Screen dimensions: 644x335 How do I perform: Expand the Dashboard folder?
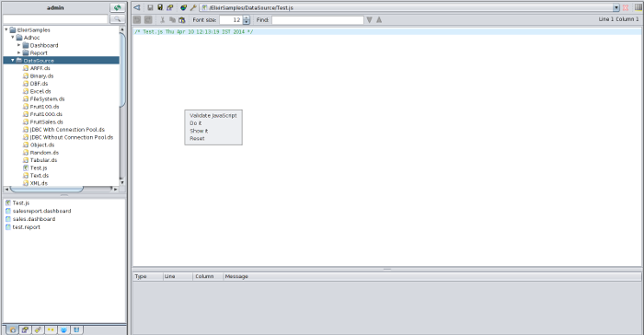pyautogui.click(x=19, y=45)
